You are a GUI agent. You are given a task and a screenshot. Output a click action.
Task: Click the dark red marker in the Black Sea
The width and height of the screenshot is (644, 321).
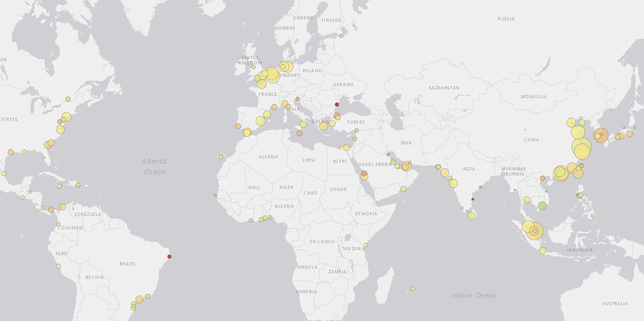(337, 105)
